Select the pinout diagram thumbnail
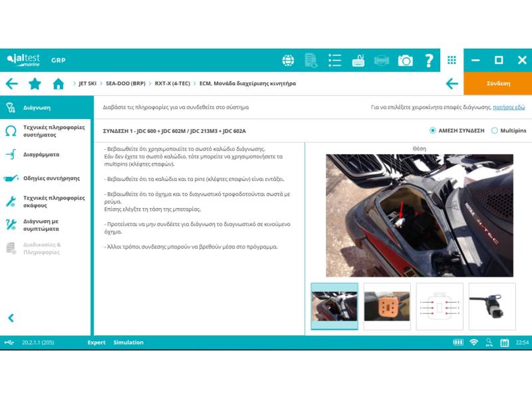 click(x=440, y=307)
